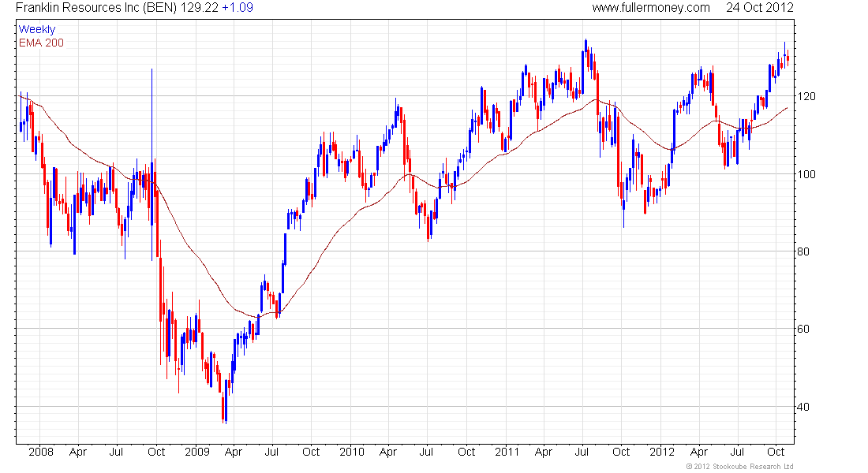Click the 2009 year label on time axis

(x=197, y=452)
